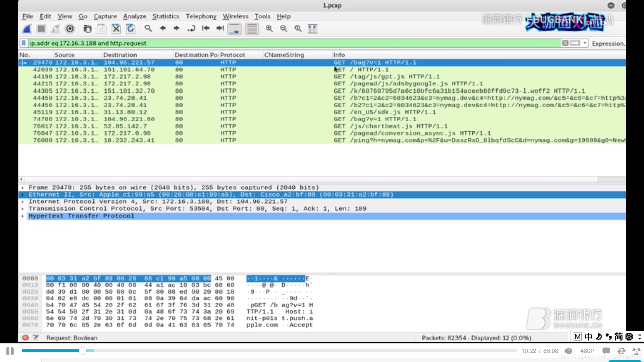Expand the Ethernet II tree node
Viewport: 644px width, 362px height.
click(x=22, y=195)
